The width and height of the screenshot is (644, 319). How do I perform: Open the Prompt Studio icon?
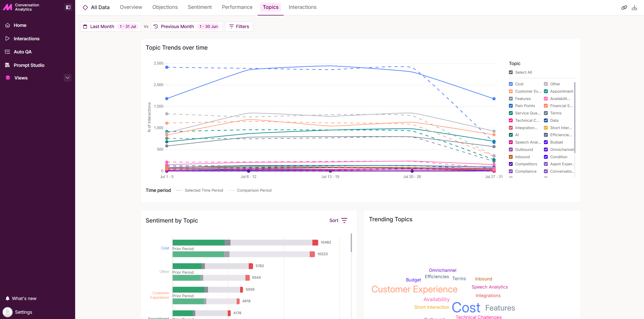coord(8,65)
